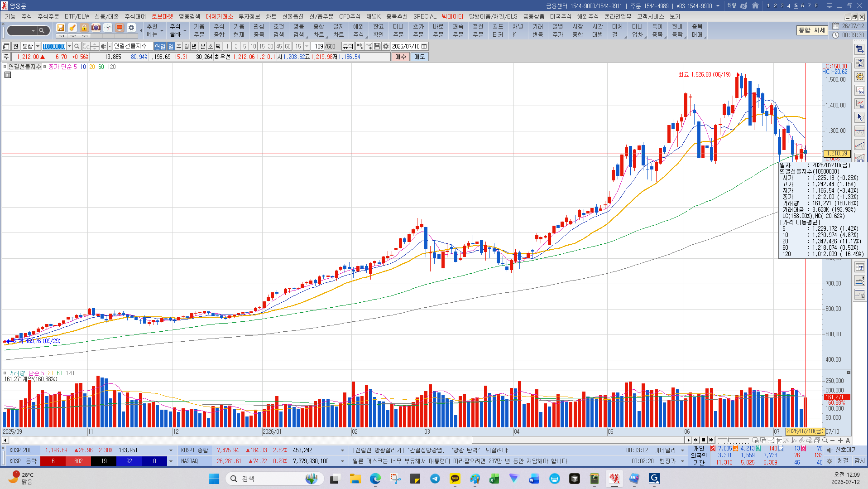Expand the 주식툴바 dropdown
This screenshot has width=868, height=489.
coord(185,32)
